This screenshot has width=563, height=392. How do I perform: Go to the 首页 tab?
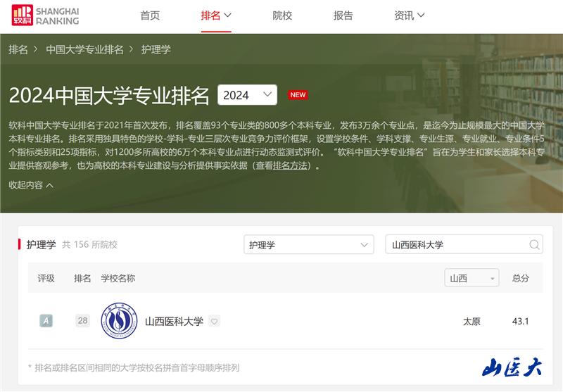click(150, 15)
